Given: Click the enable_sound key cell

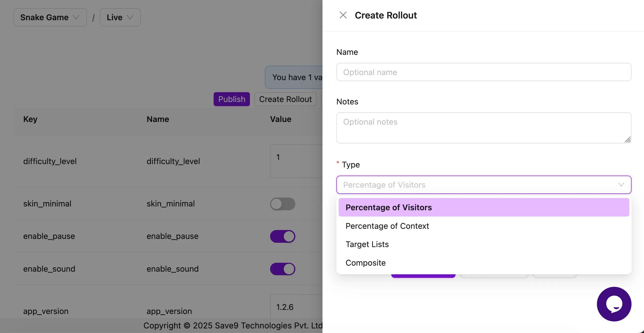Looking at the screenshot, I should (x=49, y=269).
